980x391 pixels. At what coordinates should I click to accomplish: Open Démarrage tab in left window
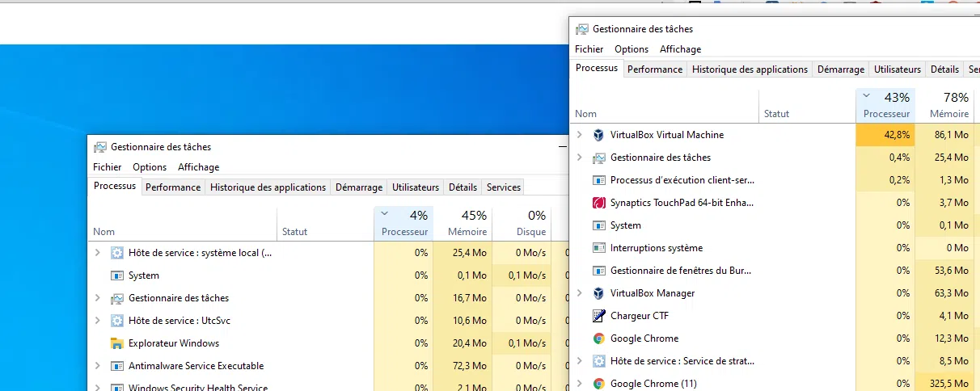click(x=359, y=187)
